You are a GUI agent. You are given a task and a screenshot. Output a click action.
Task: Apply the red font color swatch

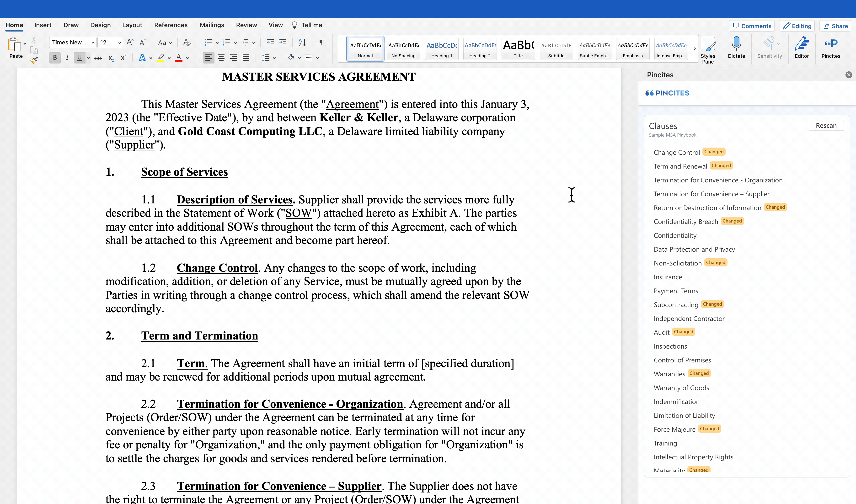[x=178, y=58]
